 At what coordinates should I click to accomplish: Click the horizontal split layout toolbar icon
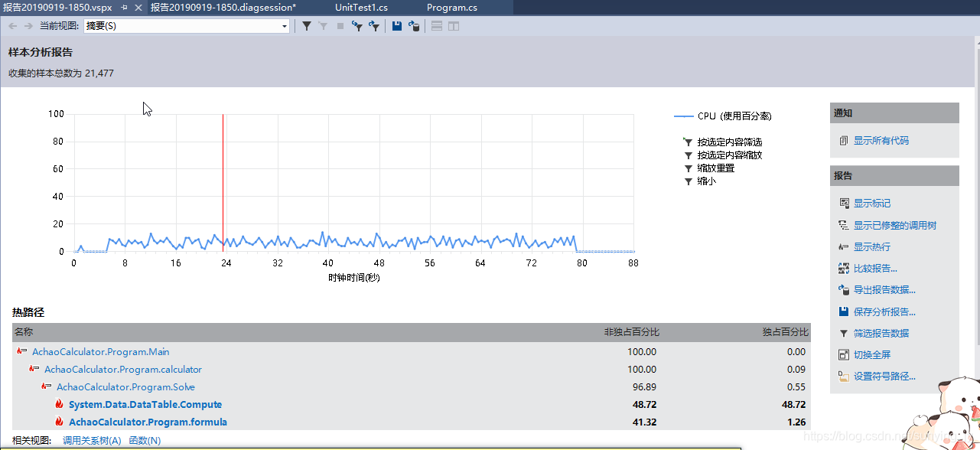[437, 26]
